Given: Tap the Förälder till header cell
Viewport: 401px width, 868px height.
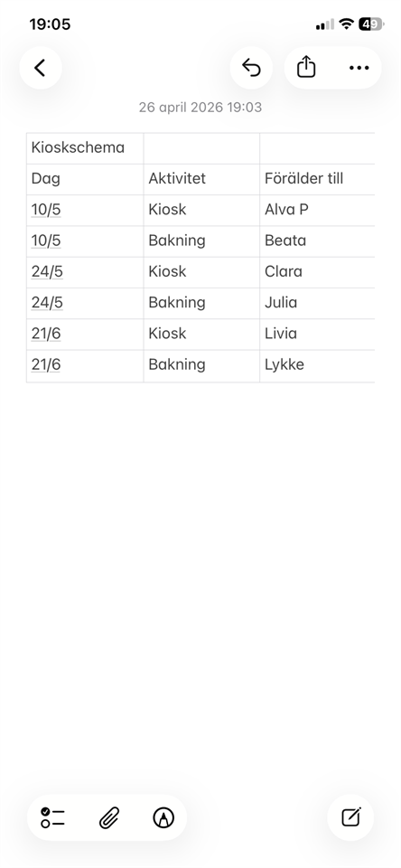Looking at the screenshot, I should (318, 179).
